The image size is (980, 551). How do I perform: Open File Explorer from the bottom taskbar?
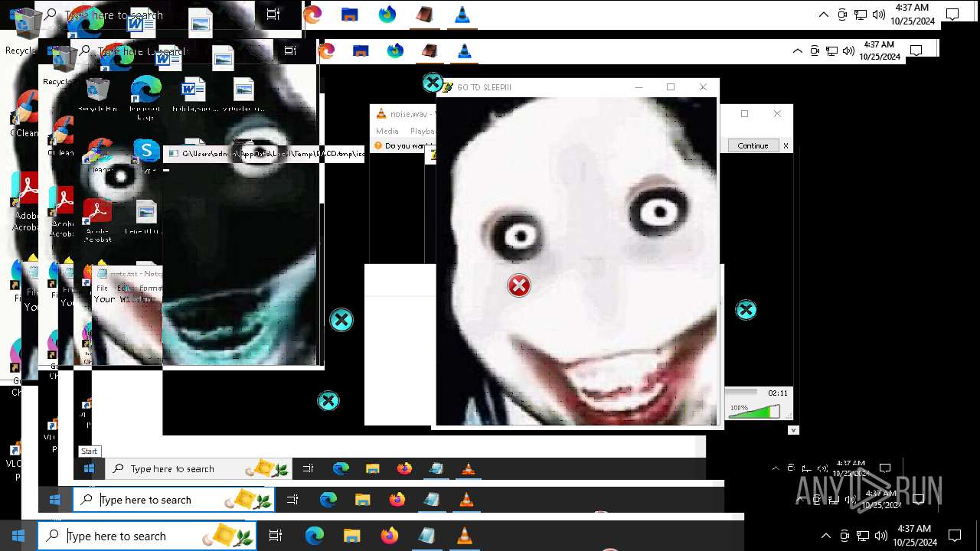[351, 536]
